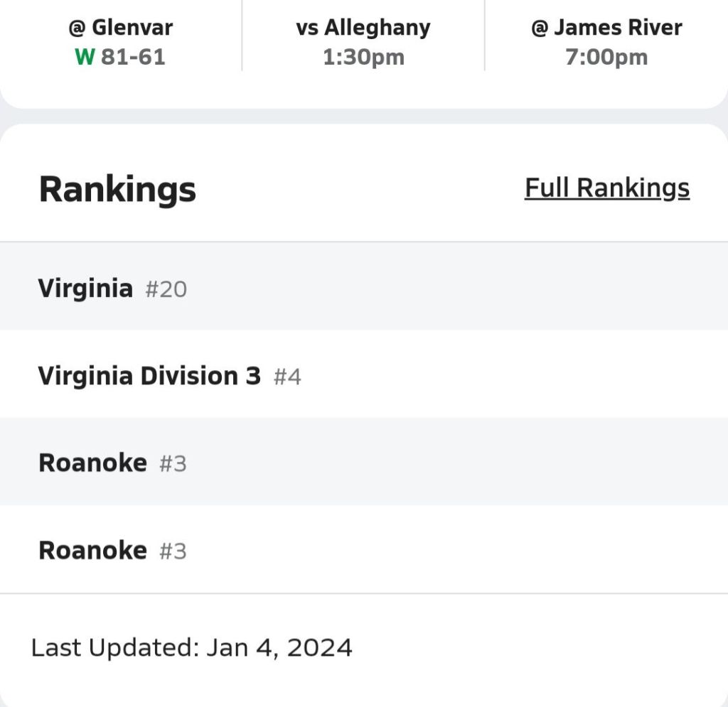Select the Roanoke label in white row
Viewport: 728px width, 707px height.
tap(92, 551)
